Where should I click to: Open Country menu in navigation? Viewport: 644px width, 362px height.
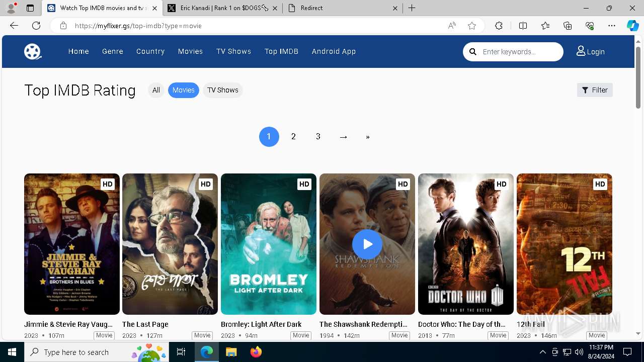pyautogui.click(x=150, y=51)
